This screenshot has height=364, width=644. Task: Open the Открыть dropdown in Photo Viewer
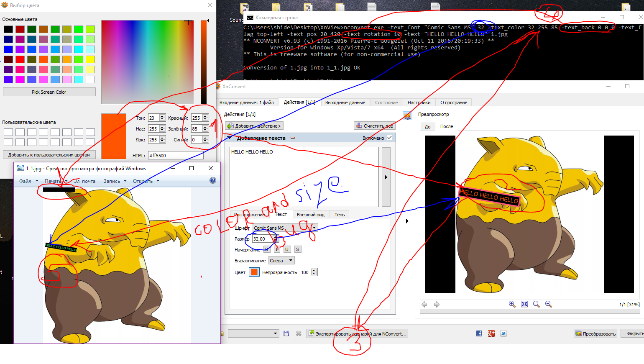(146, 181)
